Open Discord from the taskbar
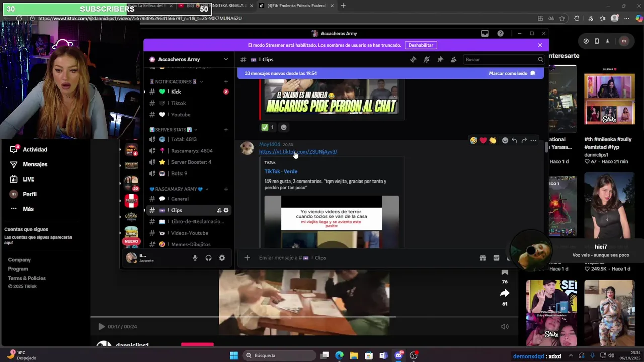Image resolution: width=644 pixels, height=362 pixels. pyautogui.click(x=398, y=355)
